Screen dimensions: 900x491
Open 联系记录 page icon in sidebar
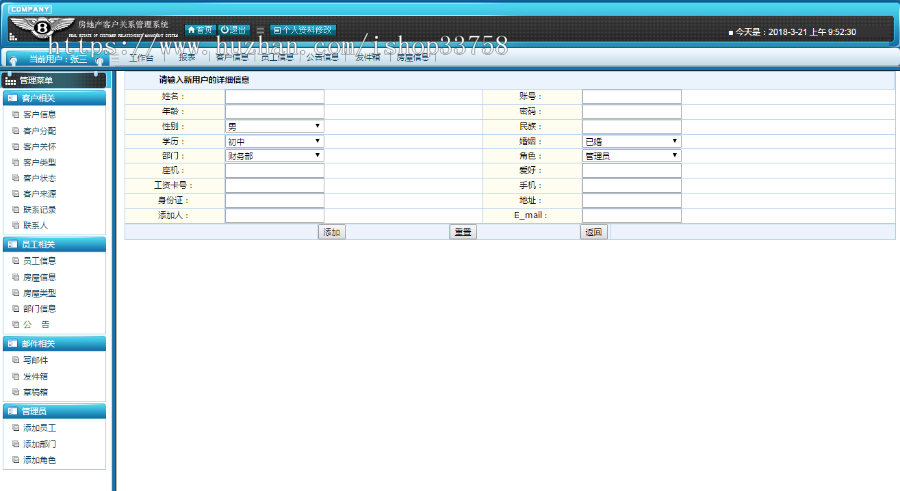point(15,210)
